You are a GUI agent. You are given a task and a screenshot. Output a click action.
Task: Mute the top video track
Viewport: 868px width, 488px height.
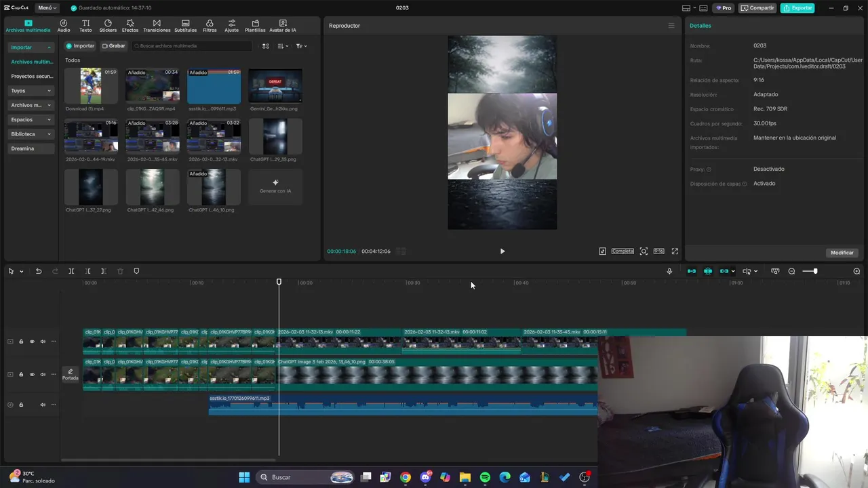click(x=43, y=342)
